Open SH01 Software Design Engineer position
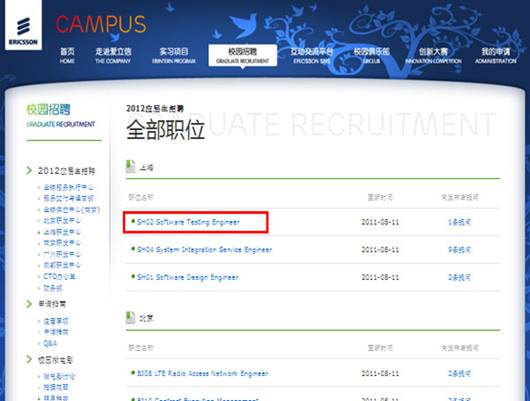 click(x=188, y=277)
